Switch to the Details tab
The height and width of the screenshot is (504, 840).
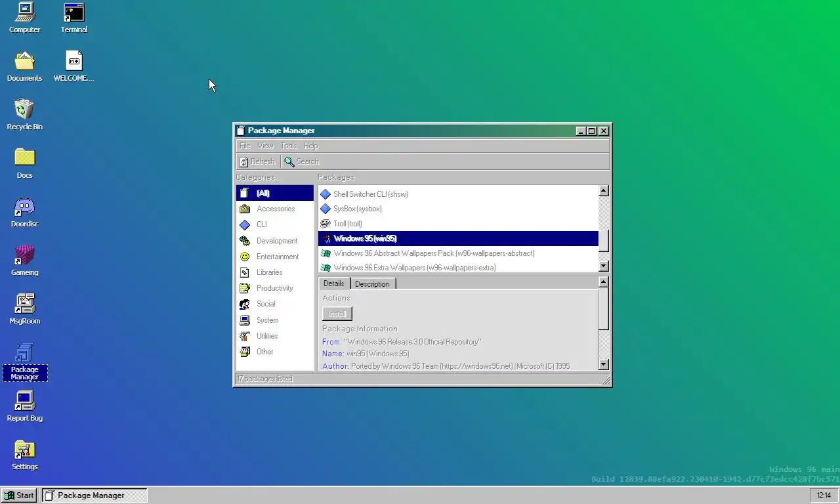coord(334,283)
